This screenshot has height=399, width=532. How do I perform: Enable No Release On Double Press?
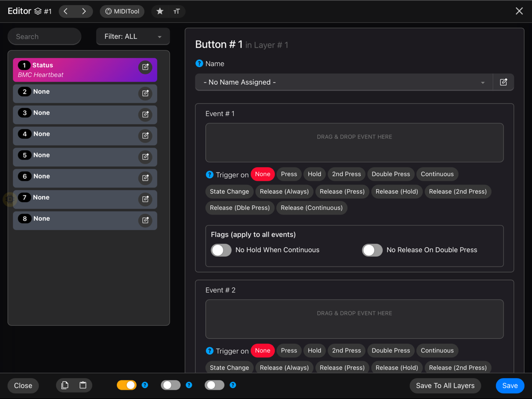tap(372, 250)
